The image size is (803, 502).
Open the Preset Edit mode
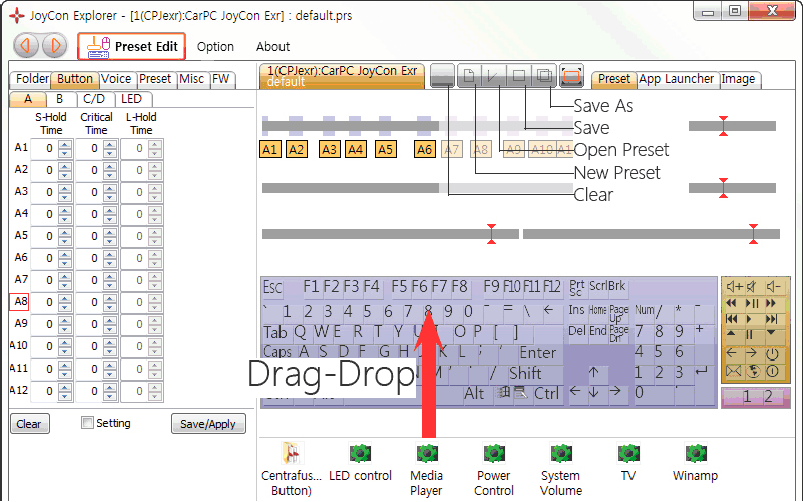132,47
